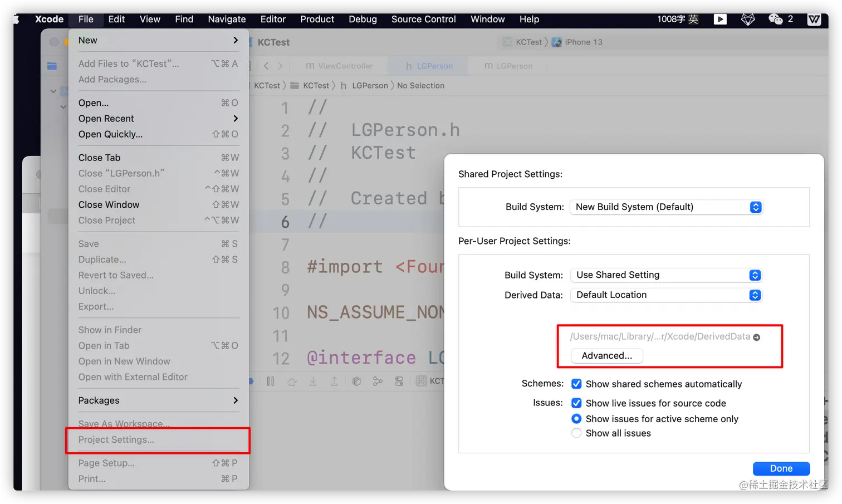The width and height of the screenshot is (842, 504).
Task: Click the fox-shaped icon in the menu bar
Action: pyautogui.click(x=748, y=19)
